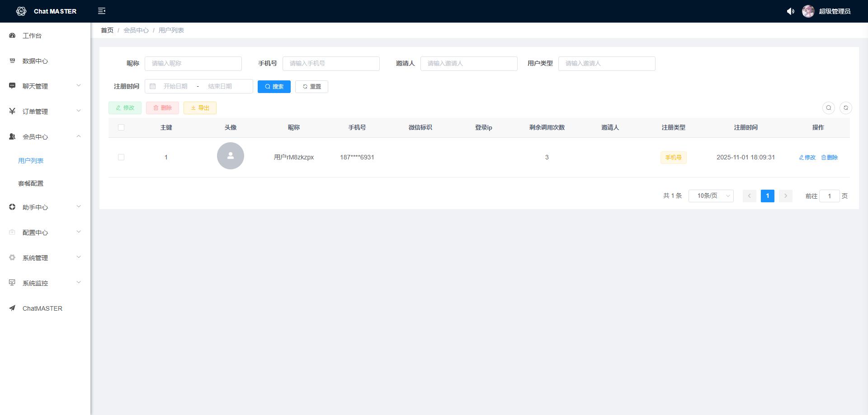
Task: Select all rows via header checkbox
Action: click(x=121, y=127)
